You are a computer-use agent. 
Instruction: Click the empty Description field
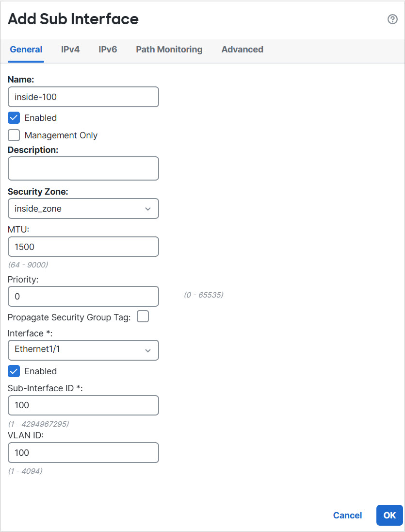coord(83,168)
